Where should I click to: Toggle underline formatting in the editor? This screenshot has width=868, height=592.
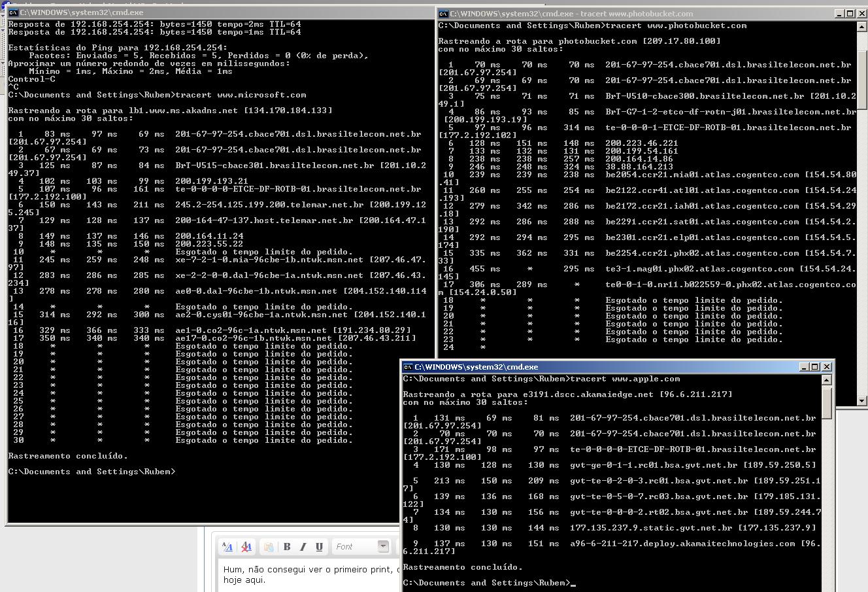coord(319,547)
